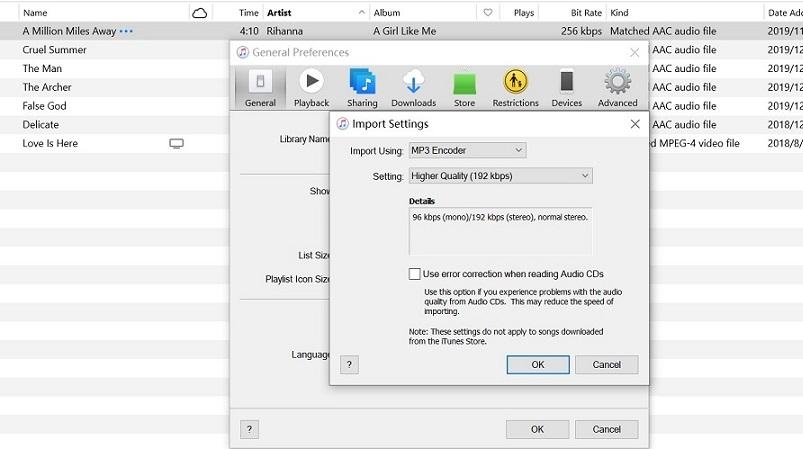The height and width of the screenshot is (449, 803).
Task: Open the Setting Higher Quality dropdown
Action: [x=500, y=176]
